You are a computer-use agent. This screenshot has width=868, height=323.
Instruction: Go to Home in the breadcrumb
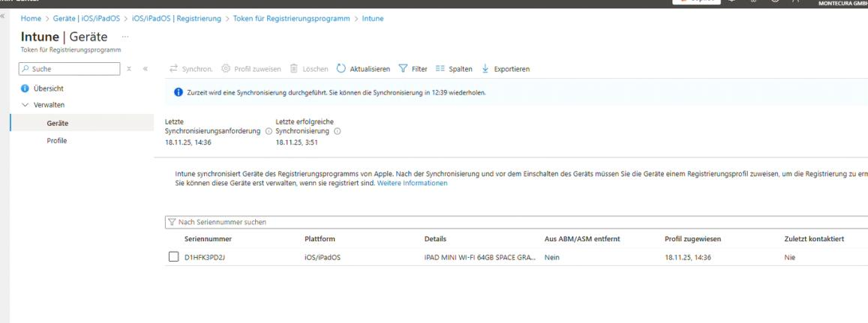coord(31,18)
